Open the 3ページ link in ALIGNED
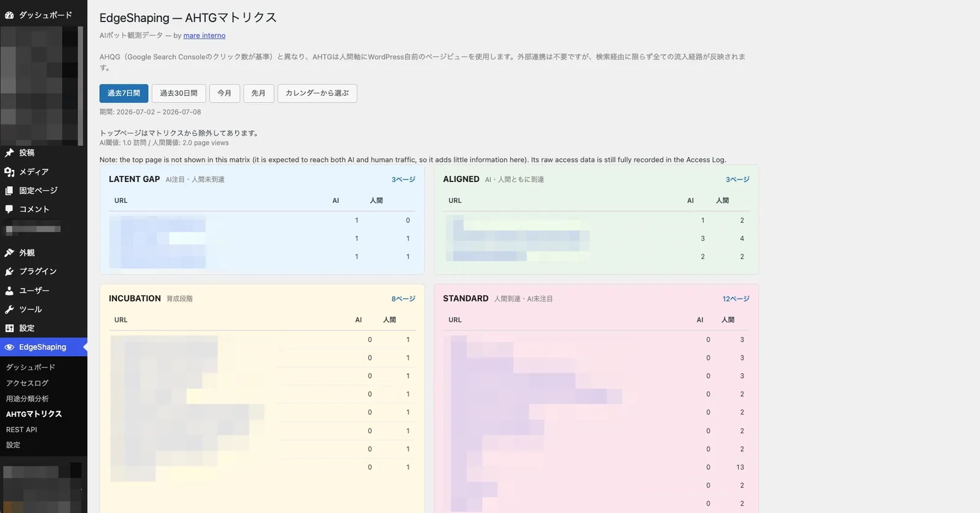The width and height of the screenshot is (980, 513). (x=737, y=180)
